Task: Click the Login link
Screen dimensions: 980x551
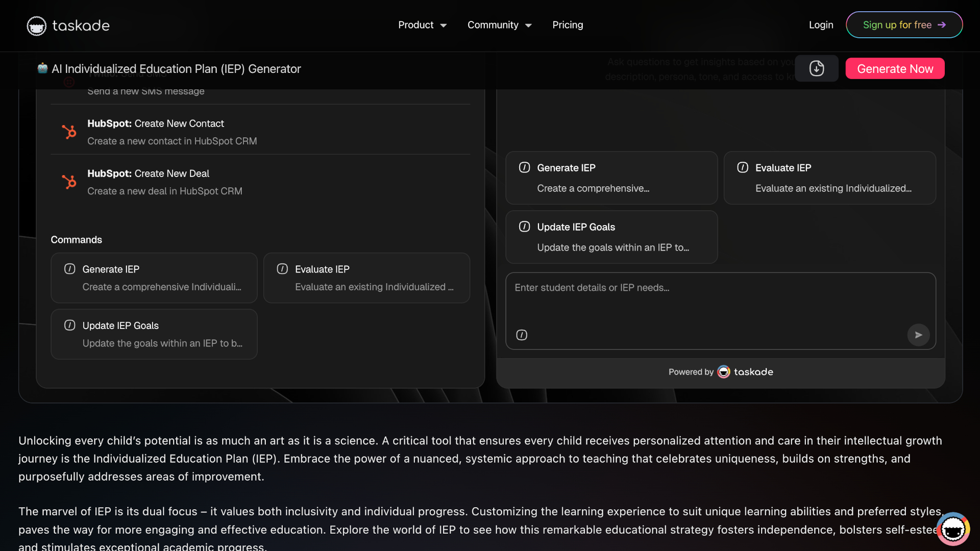Action: tap(820, 25)
